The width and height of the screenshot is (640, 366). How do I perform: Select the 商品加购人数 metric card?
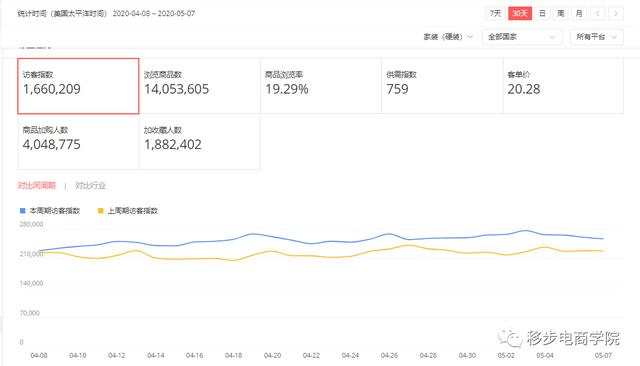(78, 142)
